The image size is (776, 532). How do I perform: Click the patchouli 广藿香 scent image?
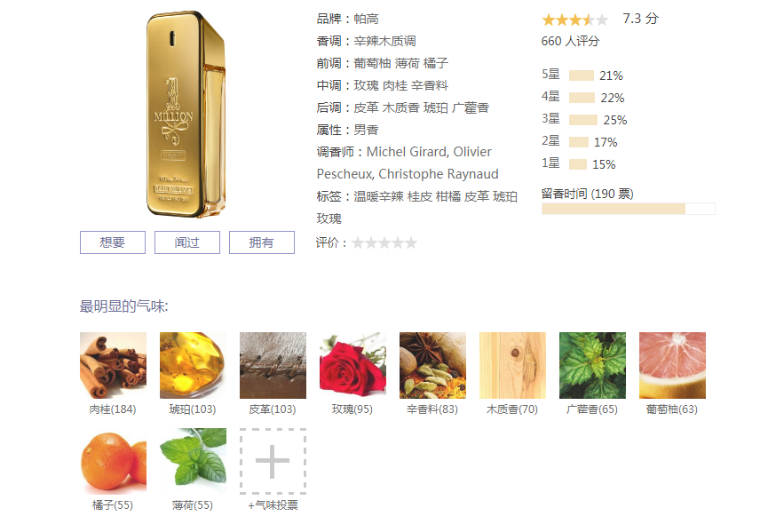point(593,365)
